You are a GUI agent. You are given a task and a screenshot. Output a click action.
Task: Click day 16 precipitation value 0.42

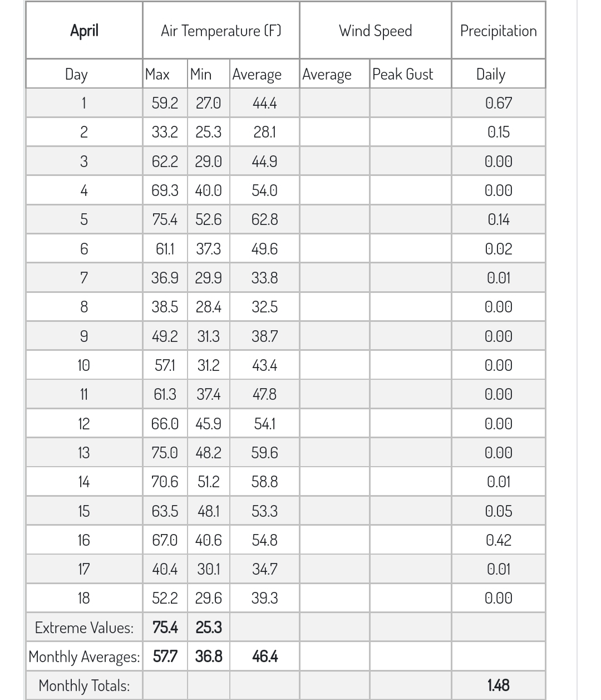pyautogui.click(x=499, y=540)
